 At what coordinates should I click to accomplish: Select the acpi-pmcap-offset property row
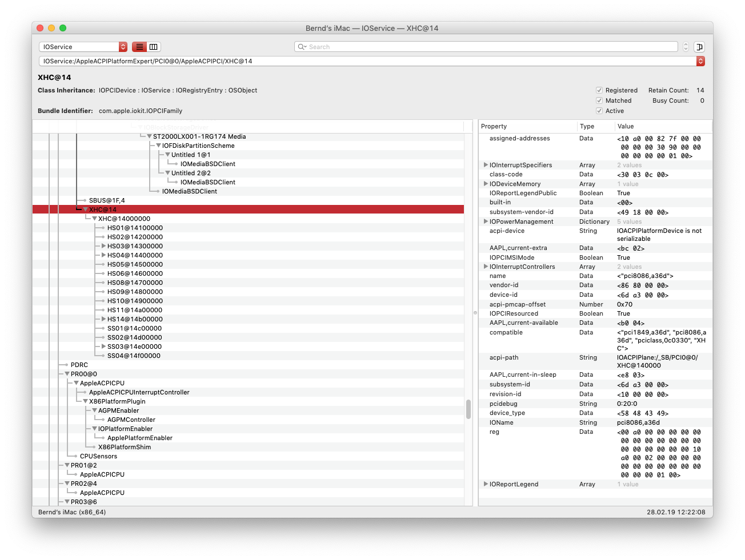pos(595,304)
